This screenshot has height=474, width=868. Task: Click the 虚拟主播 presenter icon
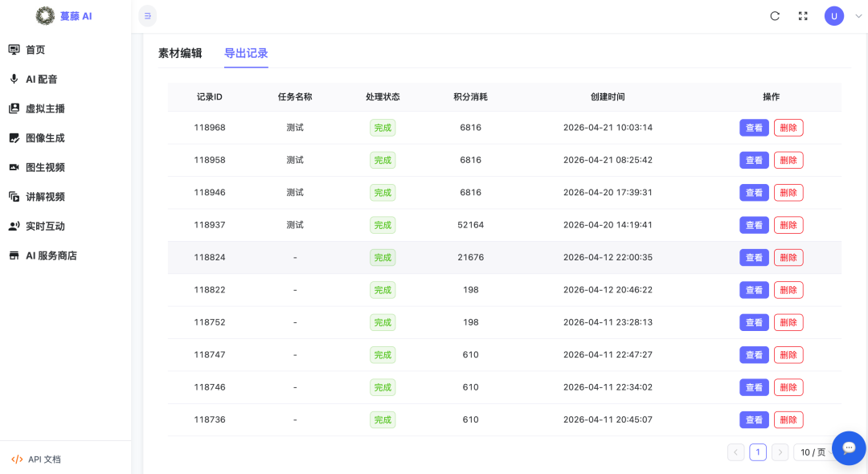pos(14,108)
